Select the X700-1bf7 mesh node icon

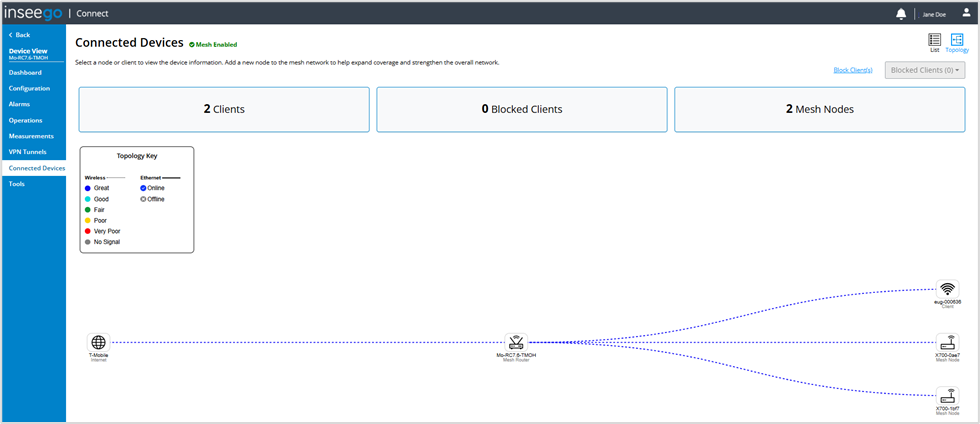tap(947, 396)
